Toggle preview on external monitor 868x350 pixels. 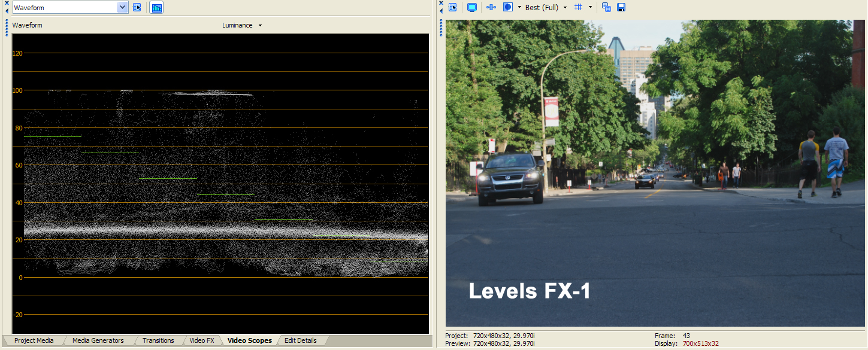click(x=471, y=7)
